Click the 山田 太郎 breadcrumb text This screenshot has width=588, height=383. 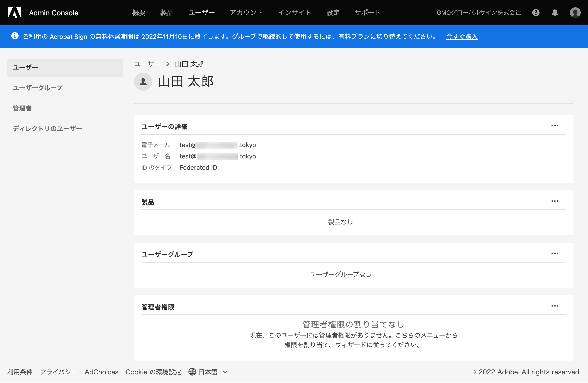tap(189, 64)
